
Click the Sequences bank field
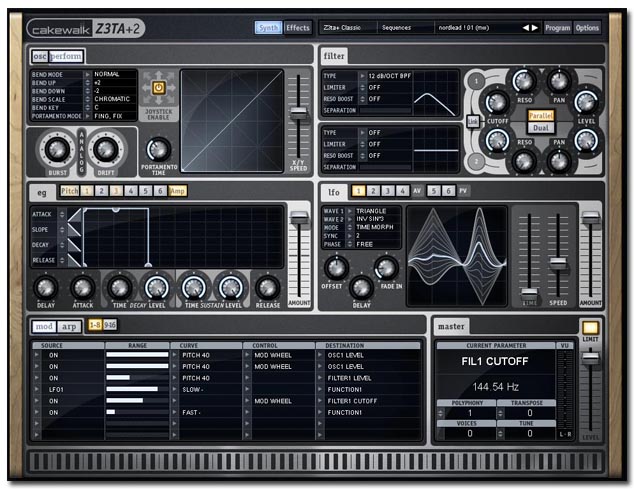[x=406, y=28]
